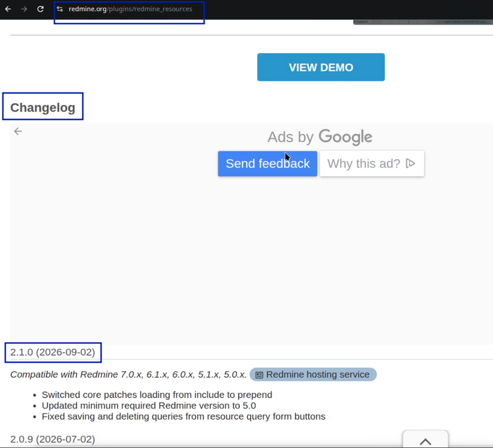The image size is (493, 448).
Task: Select version 2.0.9 (2026-07-02) heading
Action: (x=52, y=439)
